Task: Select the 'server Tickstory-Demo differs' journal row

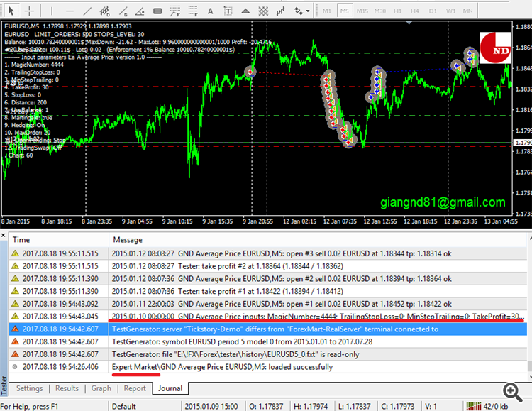Action: [x=268, y=329]
